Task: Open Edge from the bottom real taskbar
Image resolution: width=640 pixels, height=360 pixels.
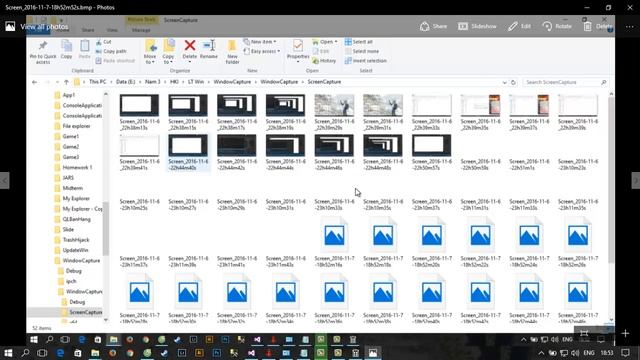Action: [x=60, y=353]
